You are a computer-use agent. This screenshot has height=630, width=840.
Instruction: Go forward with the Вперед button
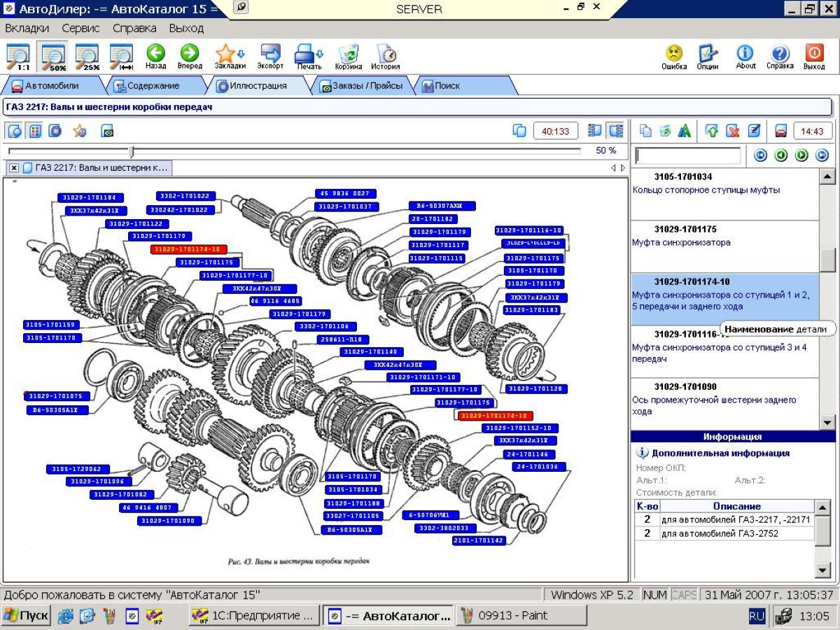pos(190,57)
